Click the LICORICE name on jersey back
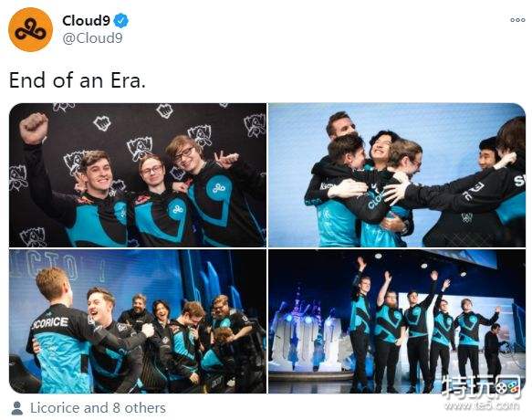The image size is (532, 420). (50, 322)
